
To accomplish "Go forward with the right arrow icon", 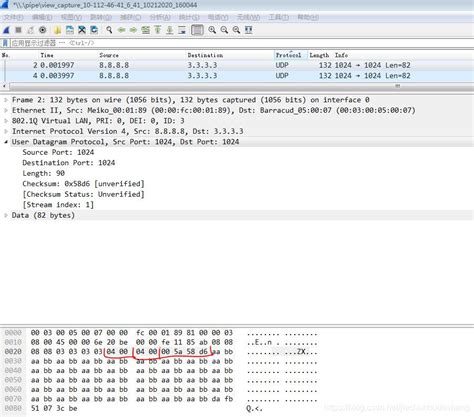I will (x=133, y=30).
